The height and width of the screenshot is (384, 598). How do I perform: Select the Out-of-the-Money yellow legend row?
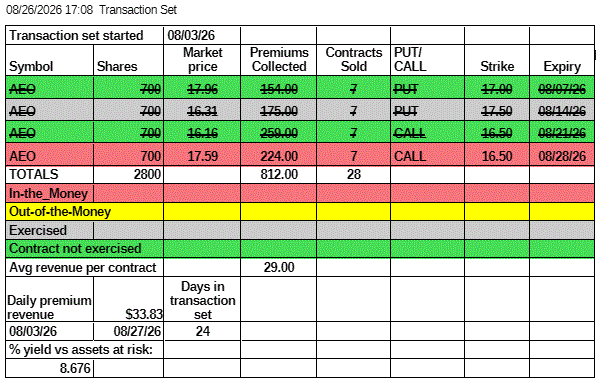tap(300, 212)
